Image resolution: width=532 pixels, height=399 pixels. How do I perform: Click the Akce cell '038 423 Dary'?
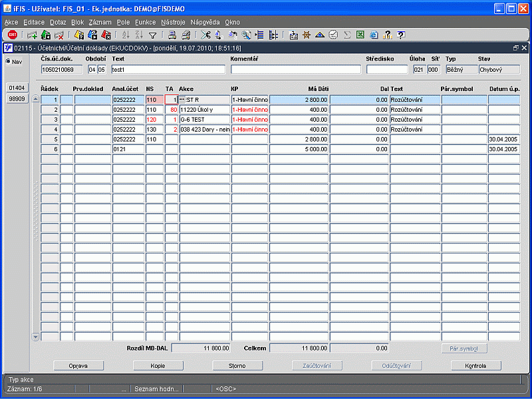click(205, 129)
